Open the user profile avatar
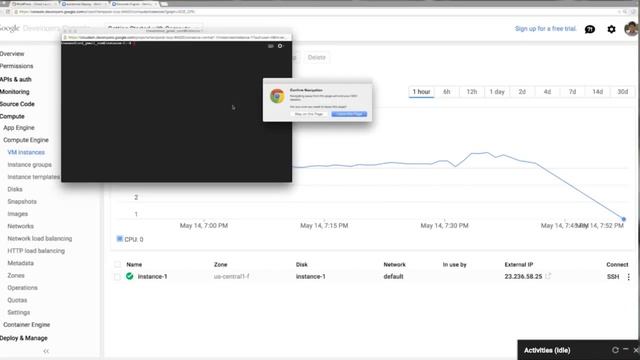 pyautogui.click(x=631, y=29)
